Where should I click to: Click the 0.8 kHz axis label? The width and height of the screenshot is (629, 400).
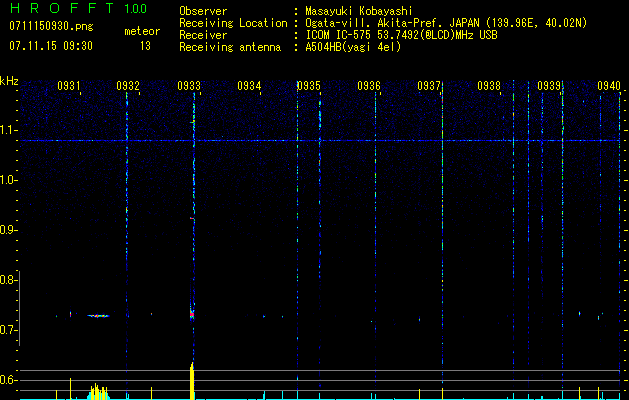point(8,280)
